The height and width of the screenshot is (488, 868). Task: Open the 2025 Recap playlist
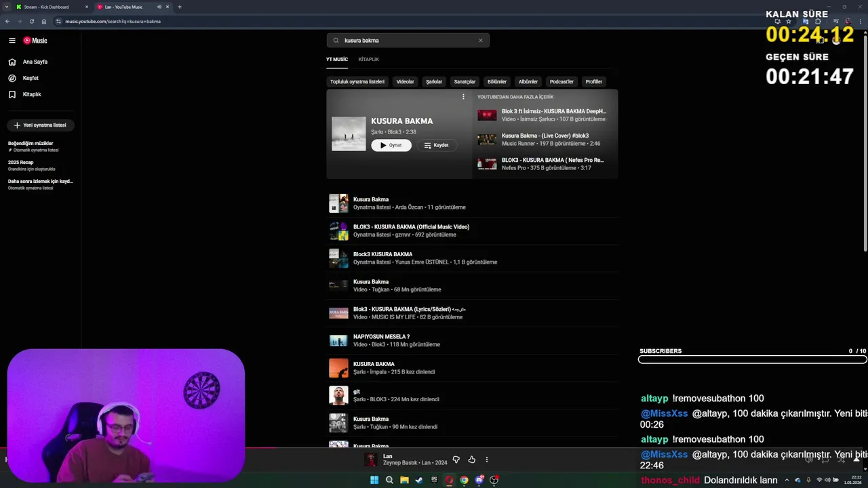(40, 165)
